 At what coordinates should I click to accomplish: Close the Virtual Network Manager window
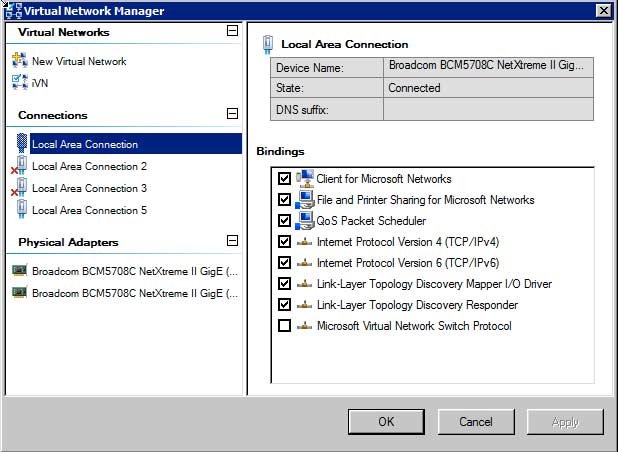[x=603, y=11]
